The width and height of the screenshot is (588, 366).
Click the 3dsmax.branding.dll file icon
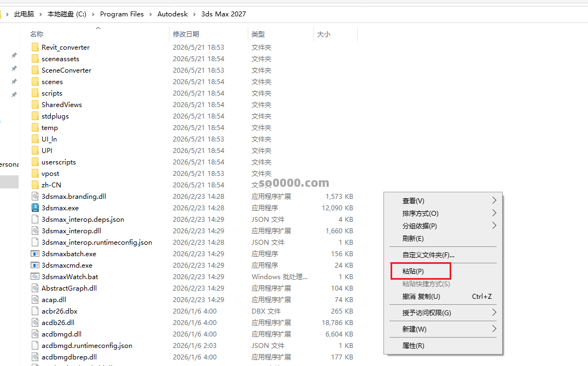pyautogui.click(x=35, y=196)
